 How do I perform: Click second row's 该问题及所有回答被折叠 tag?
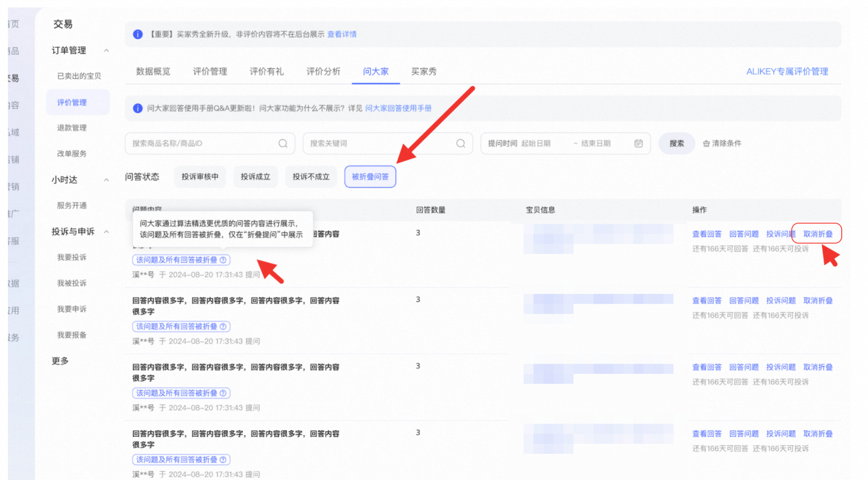point(181,327)
